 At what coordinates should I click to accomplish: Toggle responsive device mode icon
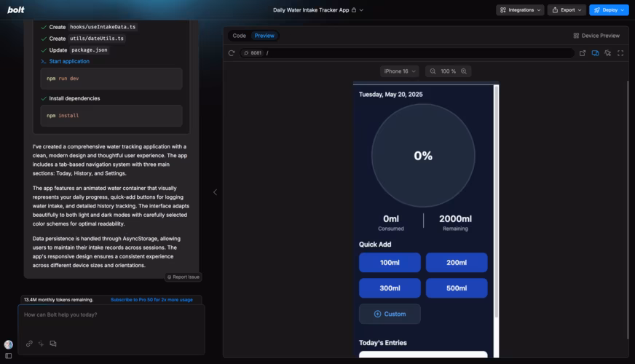[595, 53]
